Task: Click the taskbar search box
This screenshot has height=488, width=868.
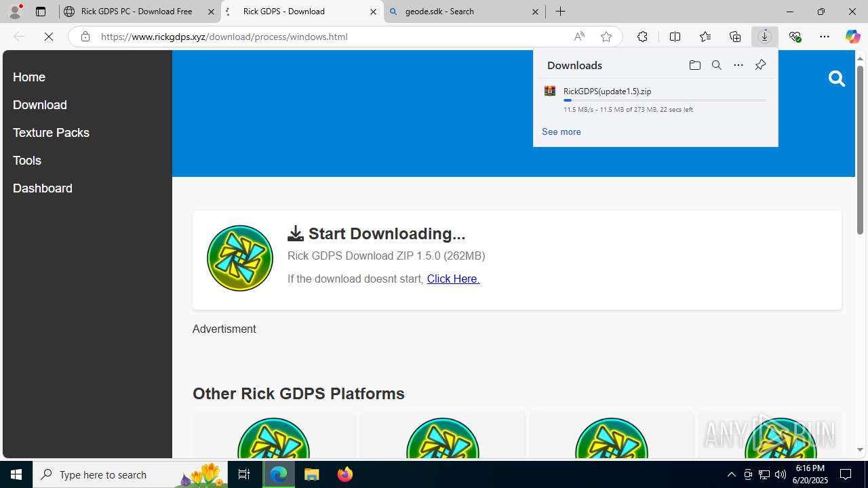Action: pos(131,474)
